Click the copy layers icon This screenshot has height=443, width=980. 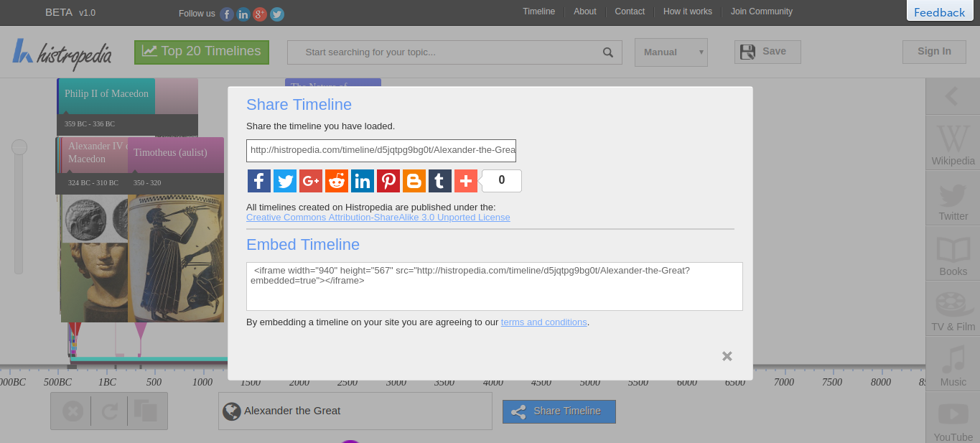pyautogui.click(x=145, y=411)
